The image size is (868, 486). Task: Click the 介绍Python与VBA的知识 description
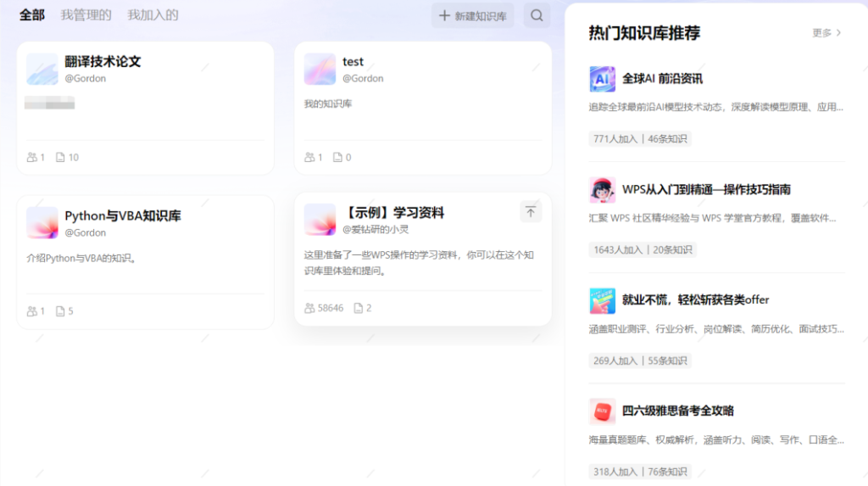click(81, 258)
